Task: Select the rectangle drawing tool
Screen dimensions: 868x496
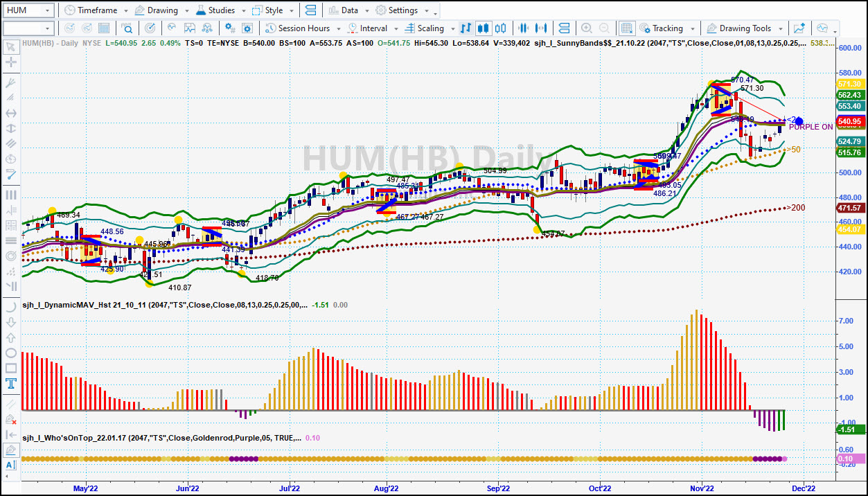Action: tap(11, 368)
